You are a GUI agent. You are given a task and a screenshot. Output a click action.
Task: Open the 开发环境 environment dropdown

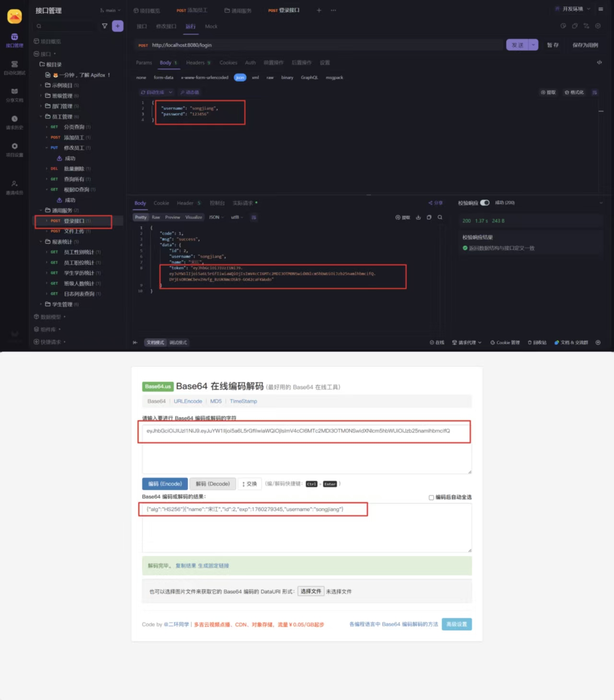[573, 9]
